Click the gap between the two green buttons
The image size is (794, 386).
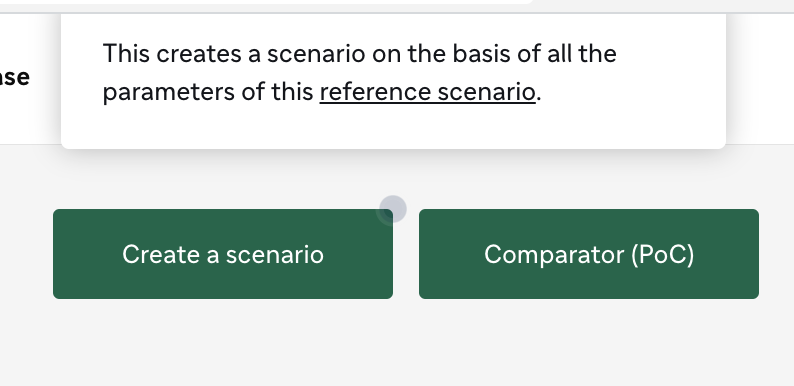tap(406, 254)
